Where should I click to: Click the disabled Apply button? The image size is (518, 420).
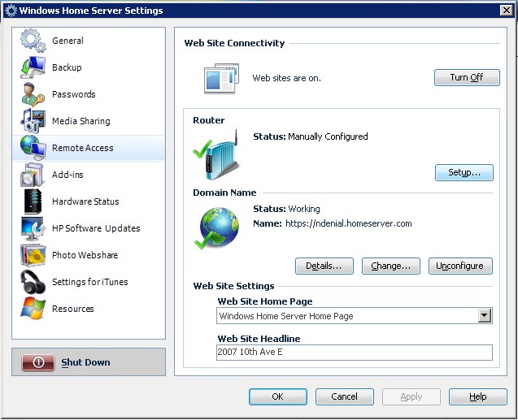(x=411, y=396)
